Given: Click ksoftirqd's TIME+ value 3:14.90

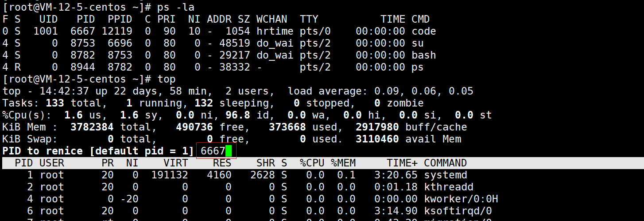Looking at the screenshot, I should coord(396,211).
